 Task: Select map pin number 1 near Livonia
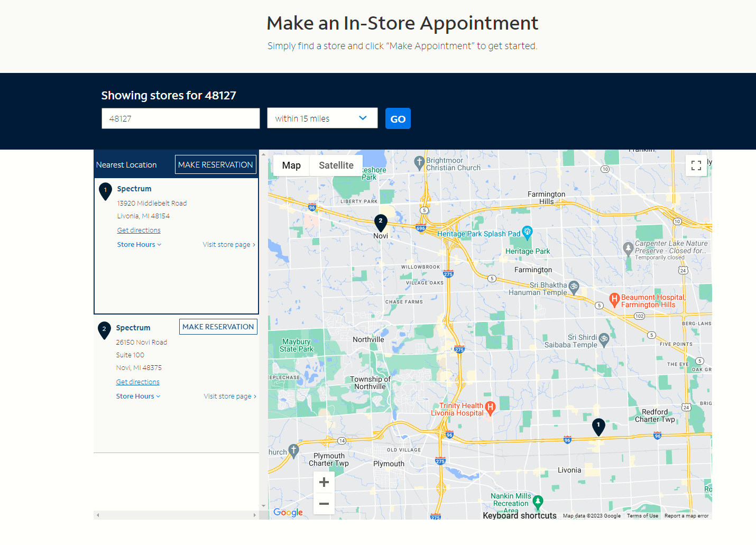[598, 427]
